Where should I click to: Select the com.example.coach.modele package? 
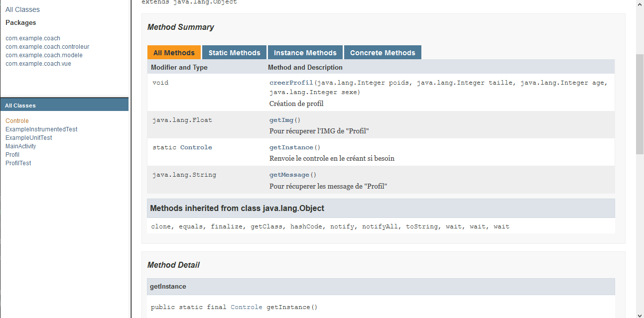[44, 55]
